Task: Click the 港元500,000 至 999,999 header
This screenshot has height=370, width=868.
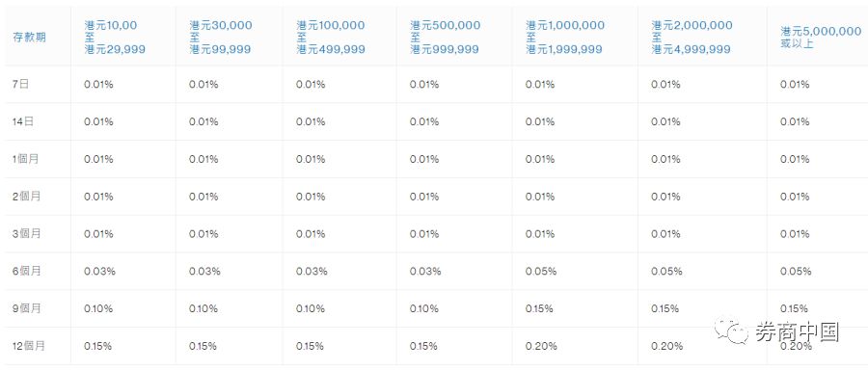Action: pos(445,37)
